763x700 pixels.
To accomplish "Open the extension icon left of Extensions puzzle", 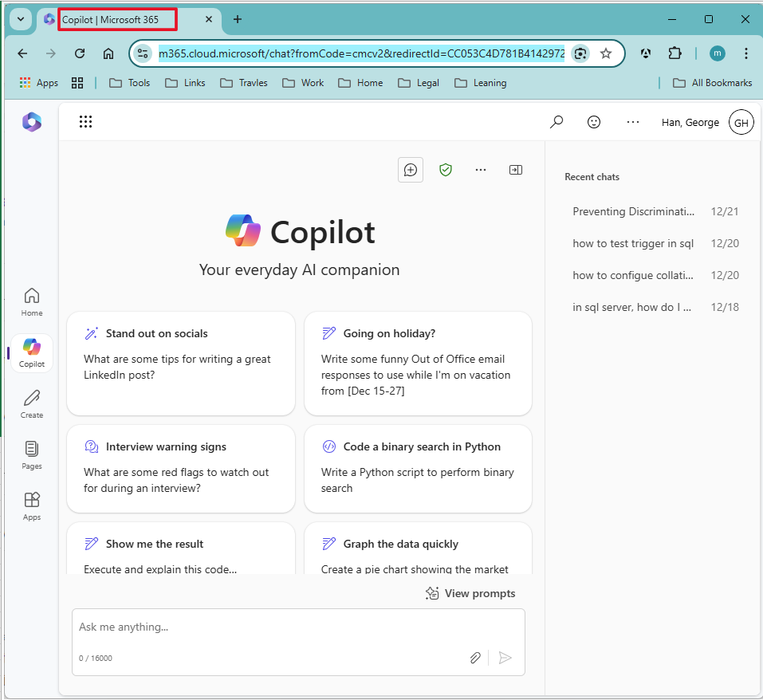I will pos(646,53).
